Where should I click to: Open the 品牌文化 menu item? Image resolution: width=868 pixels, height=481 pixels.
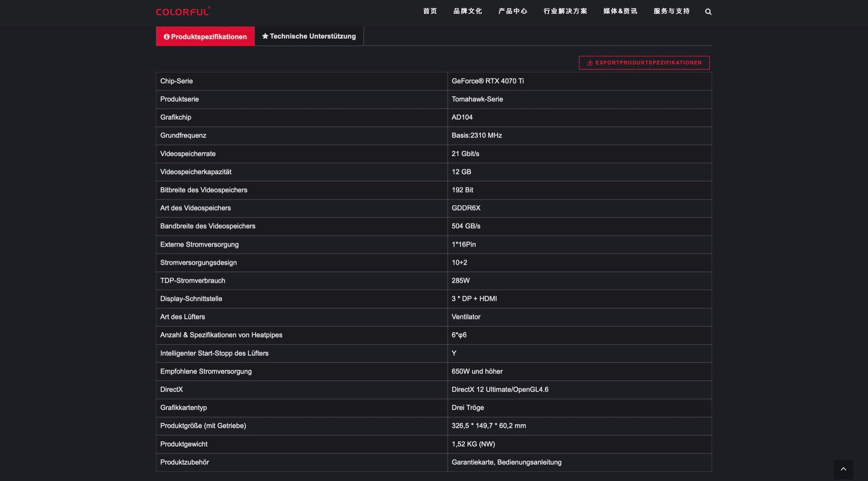(x=467, y=11)
